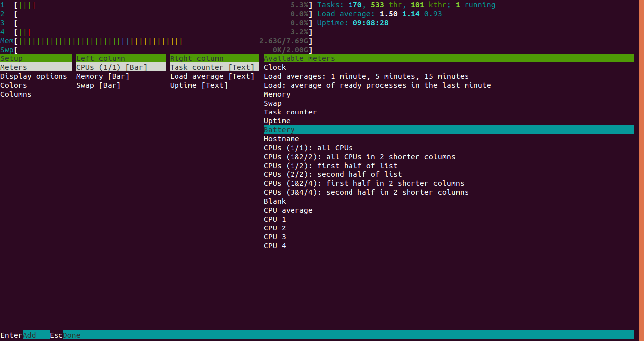The width and height of the screenshot is (644, 341).
Task: Pick "CPUs (1&2/2): all CPUs in 2 shorter columns"
Action: click(359, 156)
